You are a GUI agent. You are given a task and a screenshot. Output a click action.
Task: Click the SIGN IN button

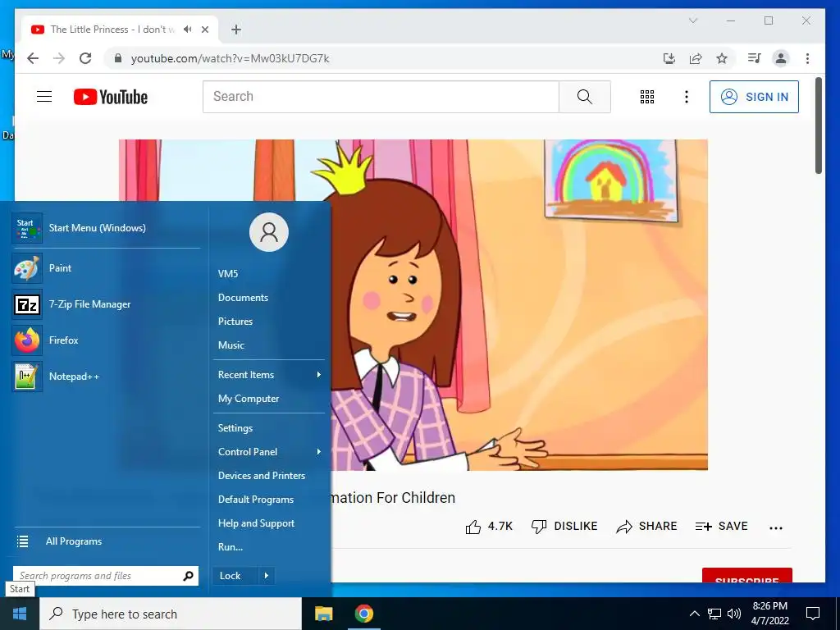point(754,97)
